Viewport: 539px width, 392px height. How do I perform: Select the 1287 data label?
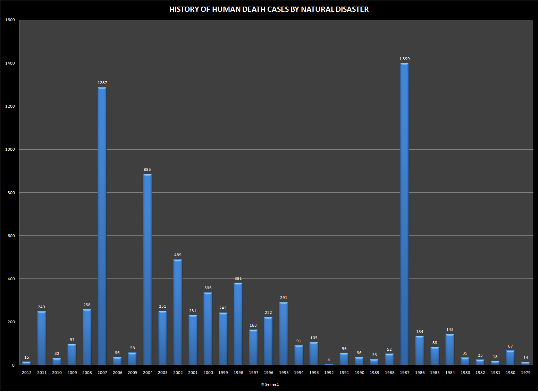tap(102, 83)
